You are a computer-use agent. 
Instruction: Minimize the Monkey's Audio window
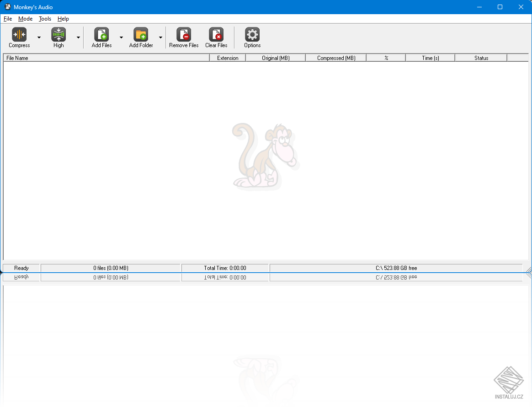pos(479,7)
